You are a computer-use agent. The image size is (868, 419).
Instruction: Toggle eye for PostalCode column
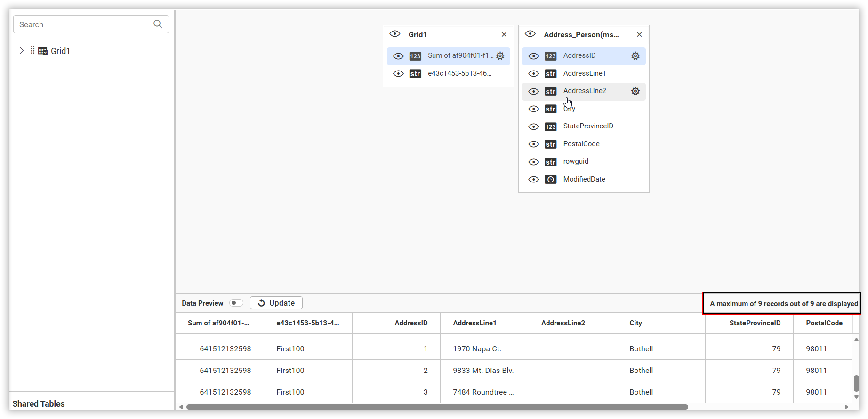click(x=534, y=144)
